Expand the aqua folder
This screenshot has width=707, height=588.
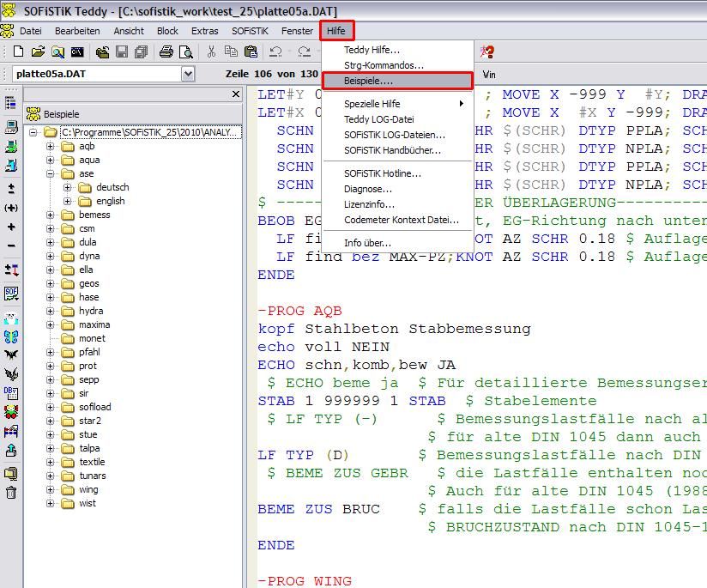(50, 160)
